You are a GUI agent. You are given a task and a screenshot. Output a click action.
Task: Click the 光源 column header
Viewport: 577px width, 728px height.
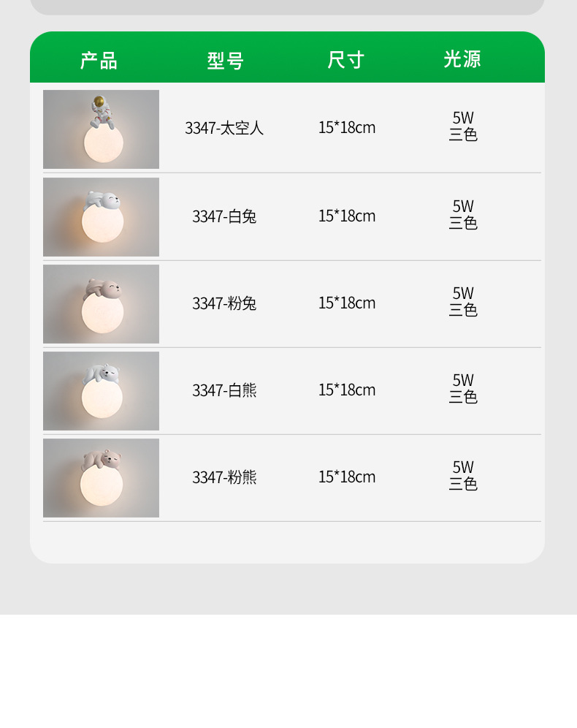tap(462, 59)
